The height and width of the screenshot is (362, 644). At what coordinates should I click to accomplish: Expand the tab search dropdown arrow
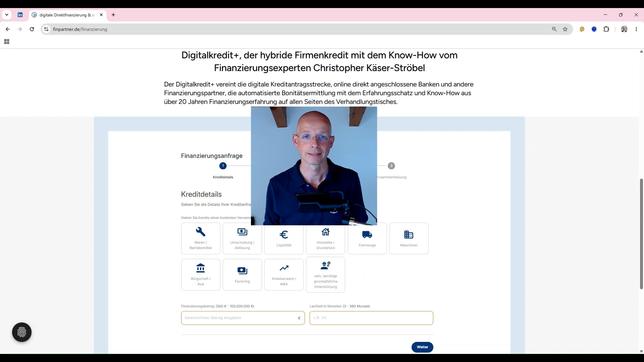[x=7, y=15]
